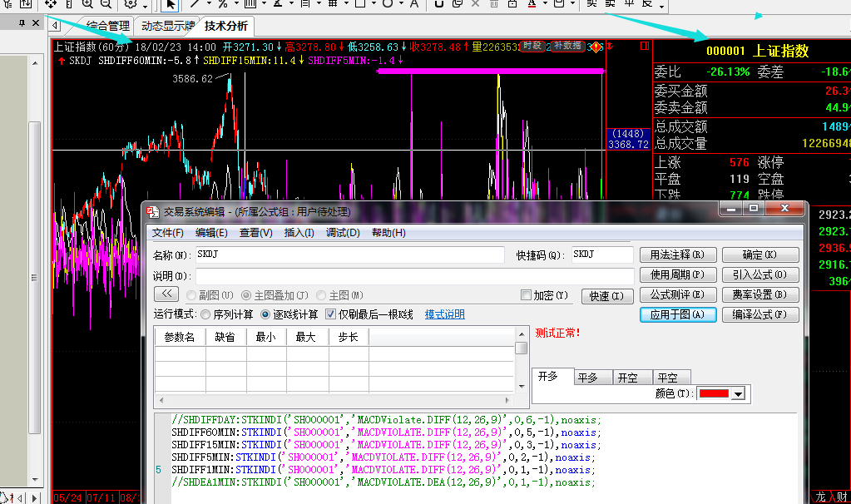Click the 编译公式(F) button
Screen dimensions: 851x504
click(x=759, y=314)
